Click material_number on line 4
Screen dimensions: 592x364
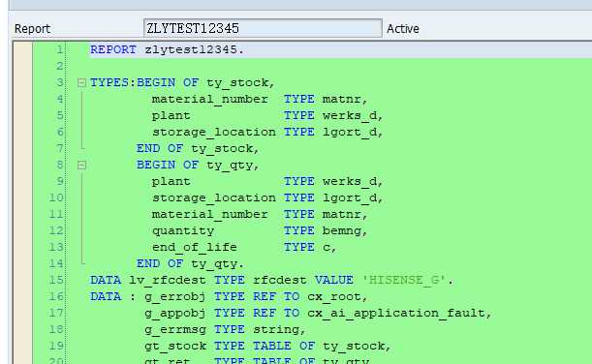(210, 99)
